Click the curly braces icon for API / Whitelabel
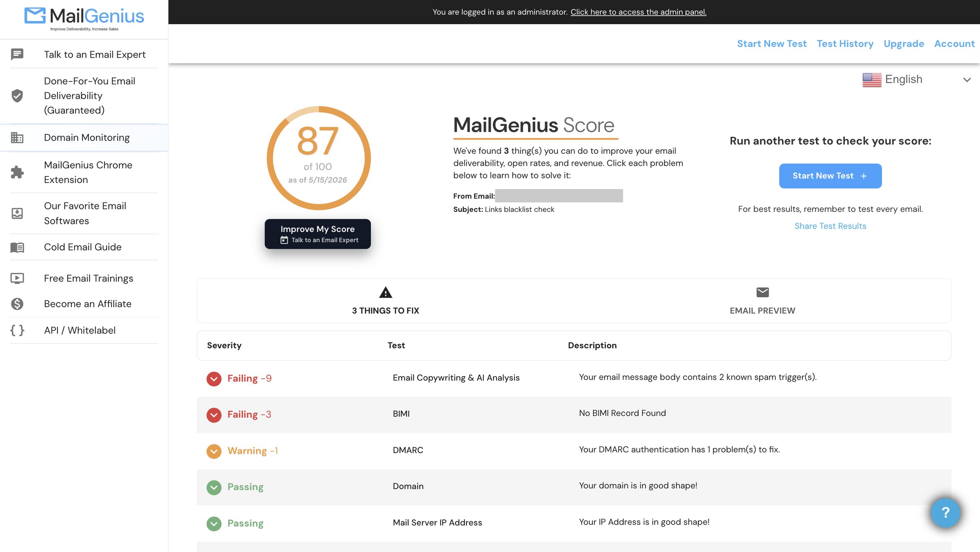The width and height of the screenshot is (980, 552). [x=17, y=330]
